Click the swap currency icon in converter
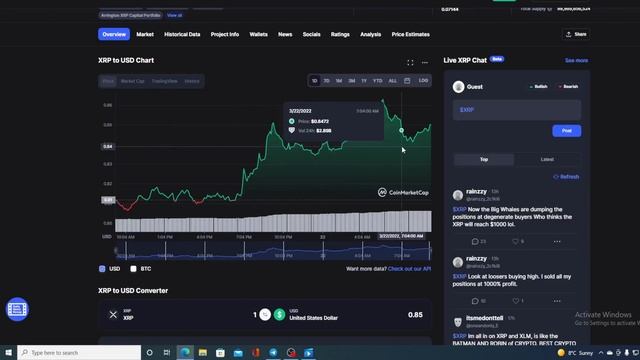The image size is (640, 360). point(265,315)
